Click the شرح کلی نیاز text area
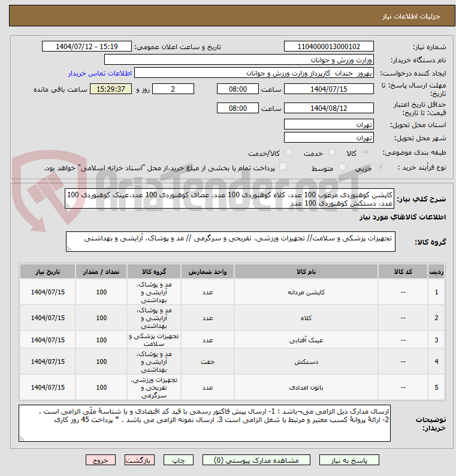 [229, 198]
